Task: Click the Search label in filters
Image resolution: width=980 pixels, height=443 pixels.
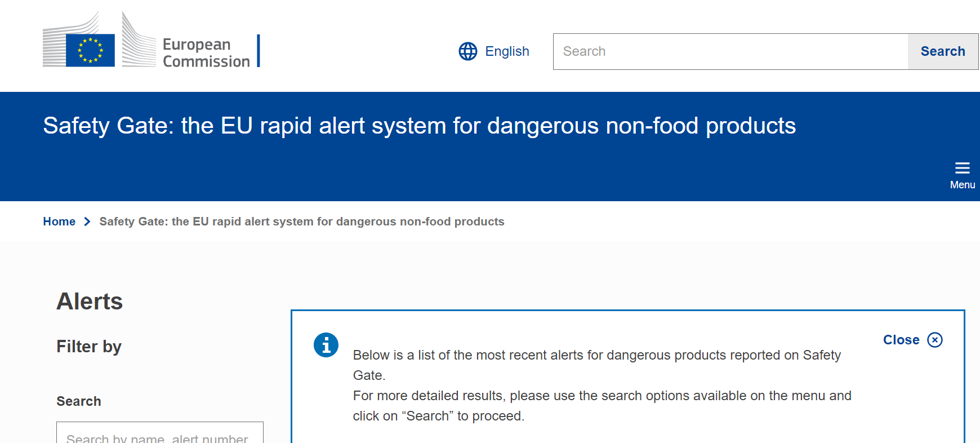Action: click(x=79, y=401)
